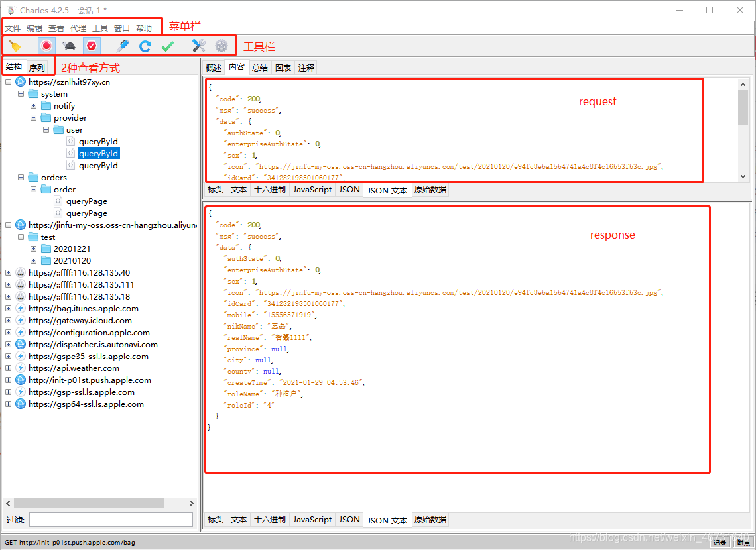Switch to the 序列 sequence view tab
Image resolution: width=756 pixels, height=550 pixels.
pos(37,68)
